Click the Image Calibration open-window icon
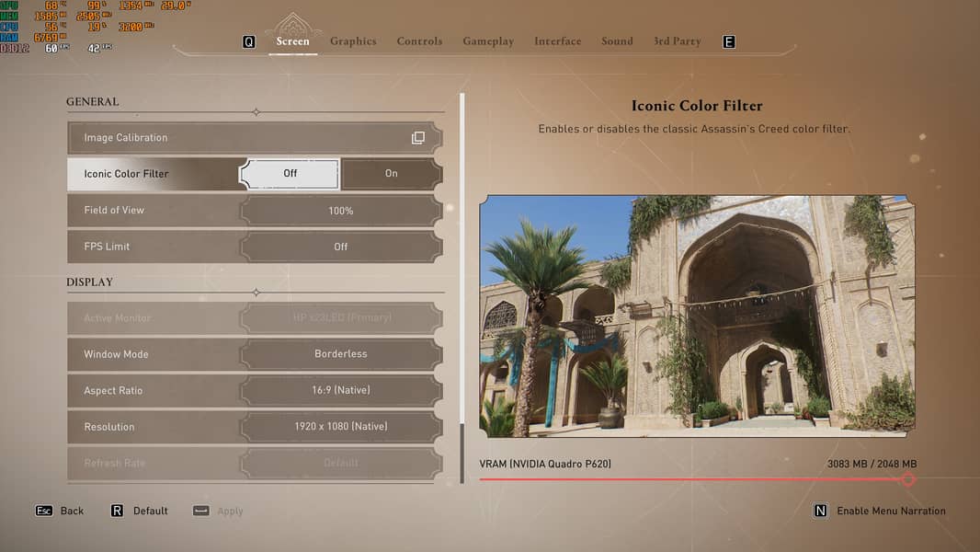The width and height of the screenshot is (980, 552). click(x=418, y=138)
